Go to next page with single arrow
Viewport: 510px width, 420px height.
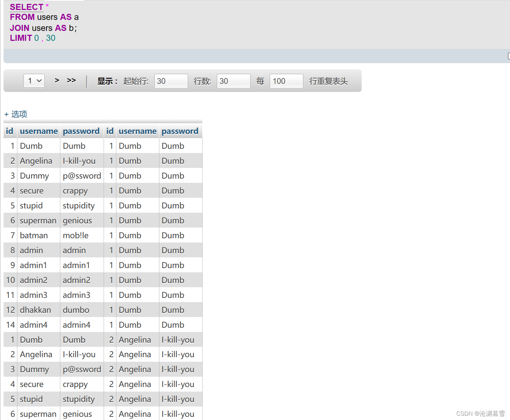(x=57, y=81)
